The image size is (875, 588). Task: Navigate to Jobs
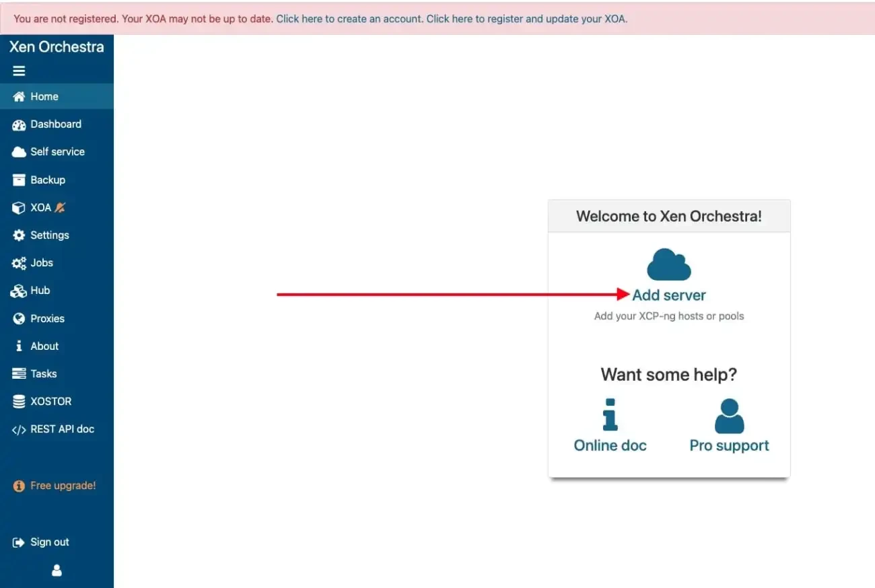[x=57, y=263]
